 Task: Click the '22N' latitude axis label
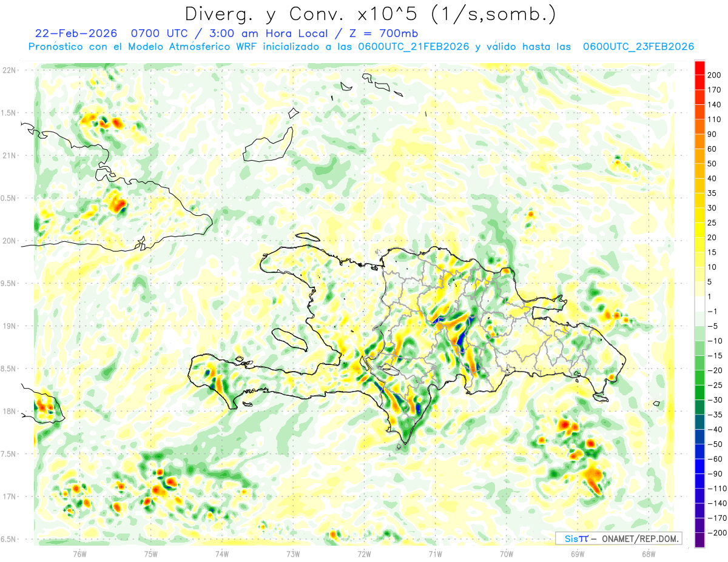[x=9, y=70]
